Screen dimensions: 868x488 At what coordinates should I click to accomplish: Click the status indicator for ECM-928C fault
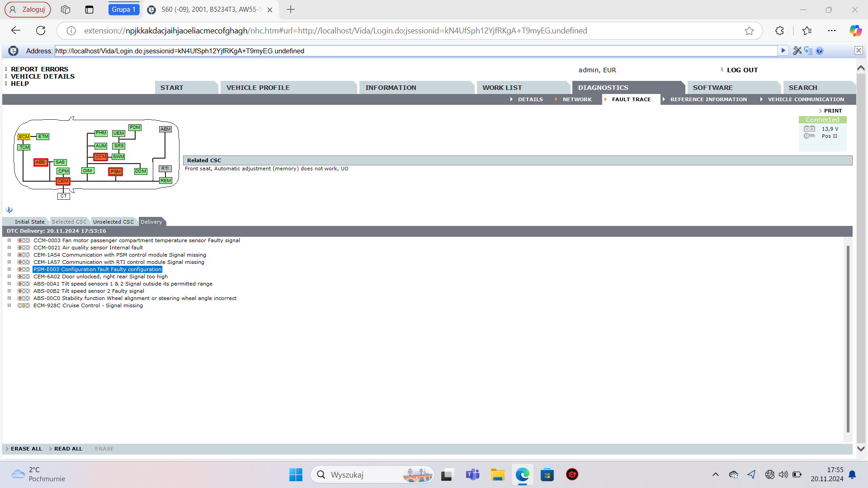coord(24,306)
